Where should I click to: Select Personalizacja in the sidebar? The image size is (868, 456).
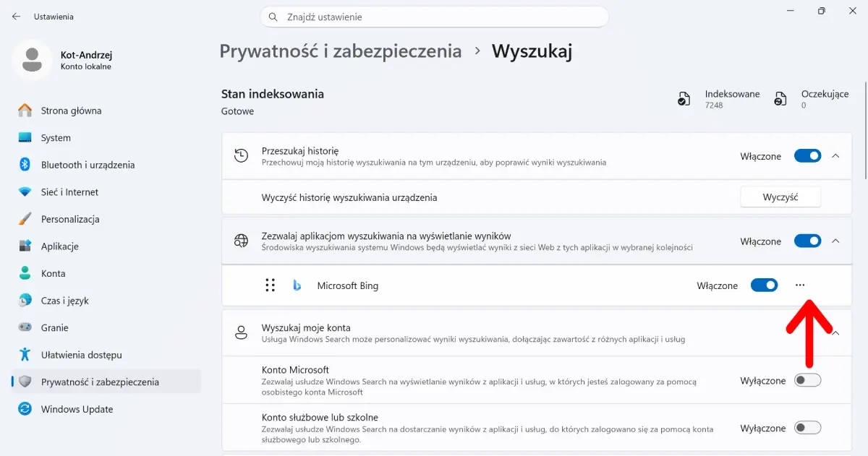pos(106,219)
